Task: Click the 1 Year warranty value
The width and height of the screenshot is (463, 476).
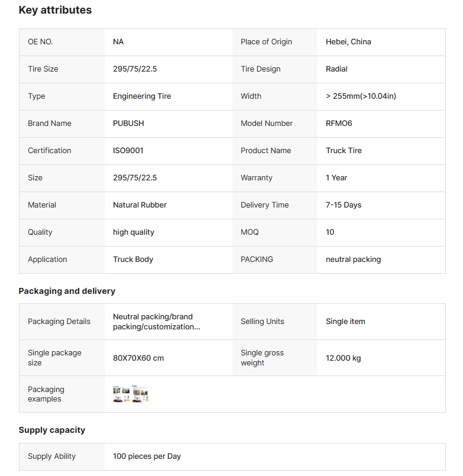Action: pos(336,178)
